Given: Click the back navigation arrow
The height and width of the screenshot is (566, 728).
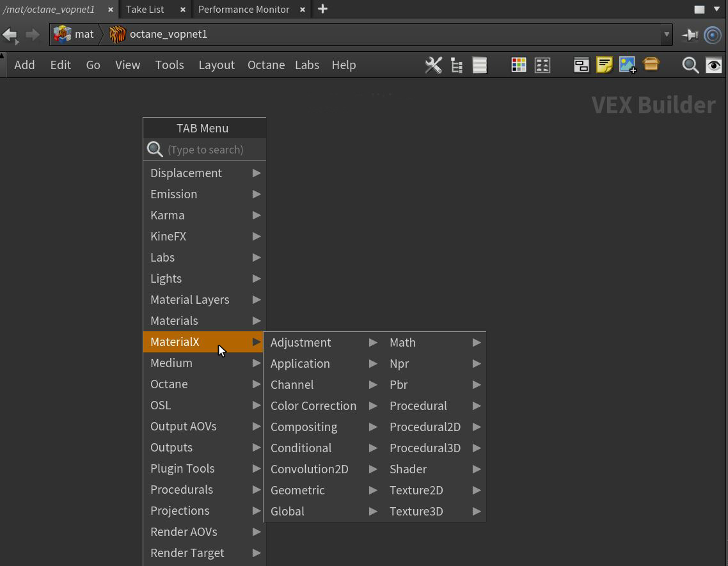Looking at the screenshot, I should pyautogui.click(x=10, y=35).
